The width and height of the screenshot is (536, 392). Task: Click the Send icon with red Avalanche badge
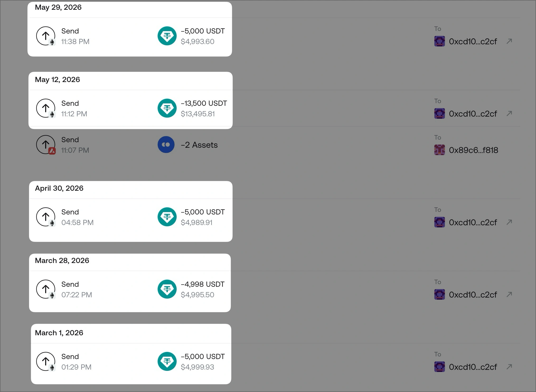click(46, 145)
